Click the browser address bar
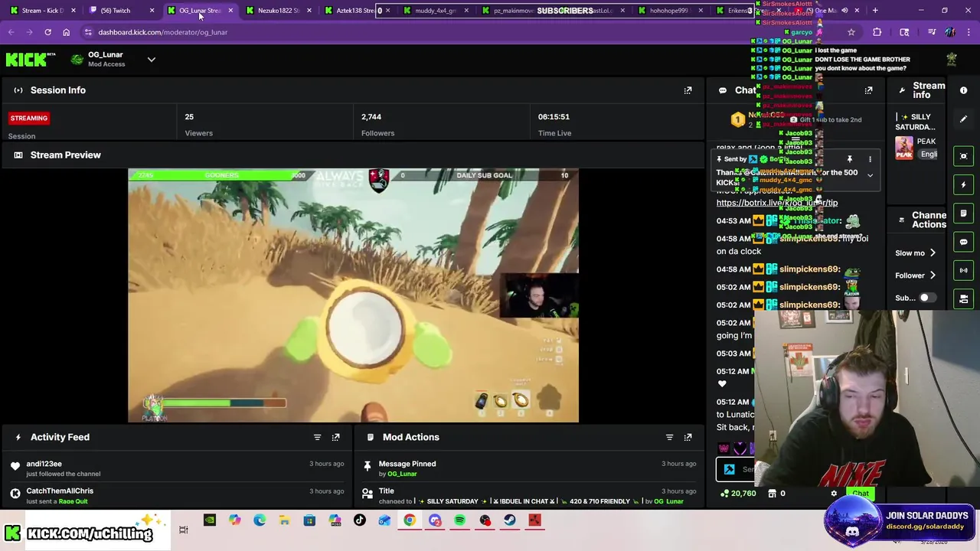The image size is (980, 551). (x=459, y=32)
